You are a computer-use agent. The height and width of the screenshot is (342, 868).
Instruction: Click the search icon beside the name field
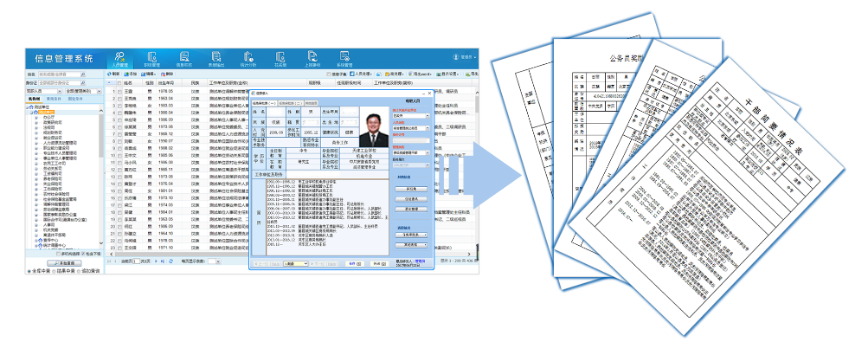coord(83,74)
